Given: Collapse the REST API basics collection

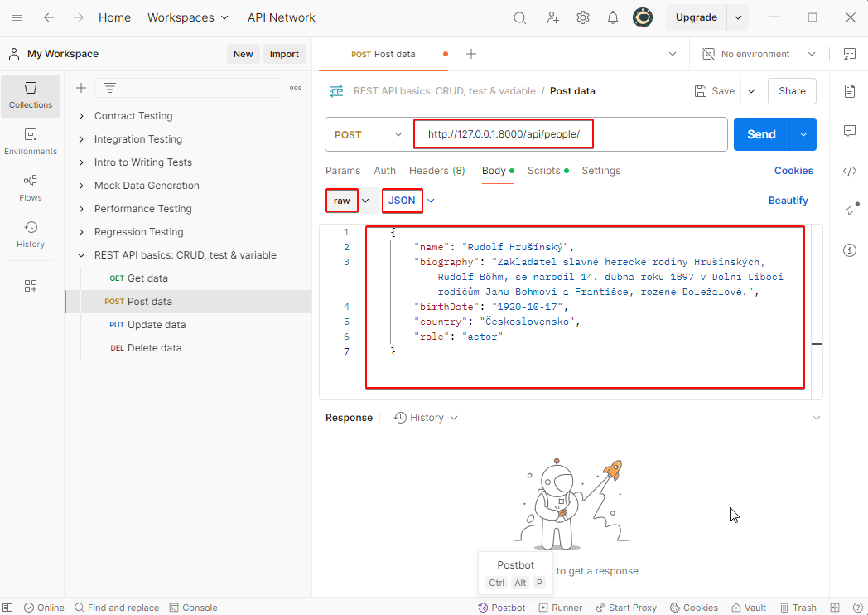Looking at the screenshot, I should pyautogui.click(x=81, y=255).
